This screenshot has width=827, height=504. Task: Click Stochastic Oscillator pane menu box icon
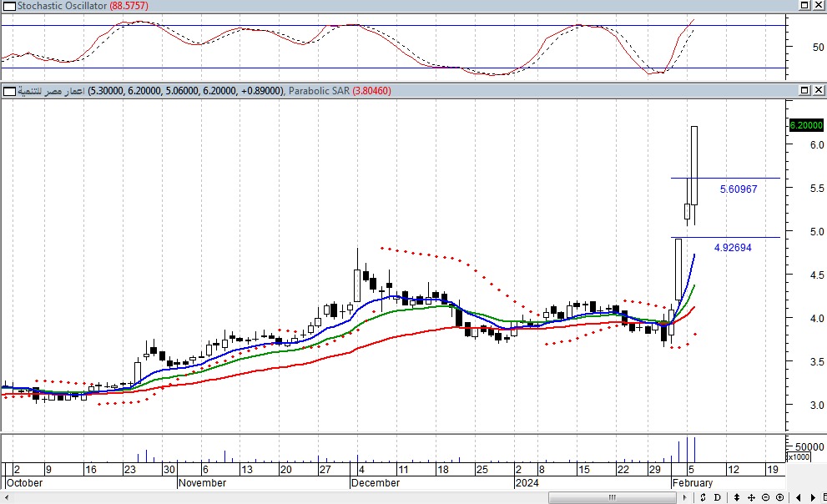coord(7,6)
